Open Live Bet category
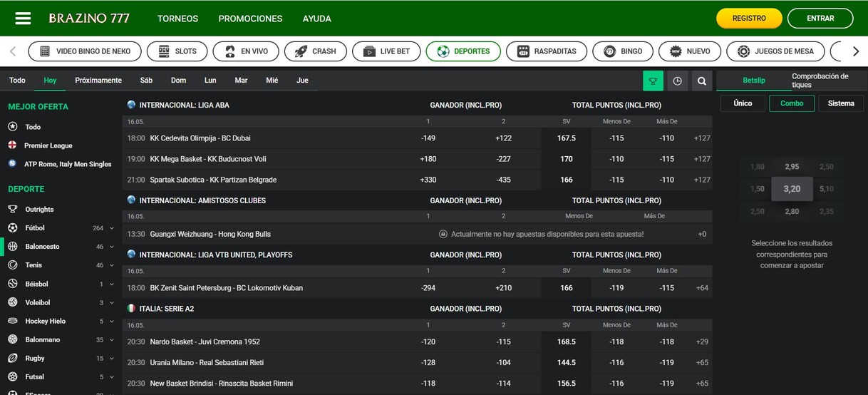This screenshot has width=868, height=395. 386,51
